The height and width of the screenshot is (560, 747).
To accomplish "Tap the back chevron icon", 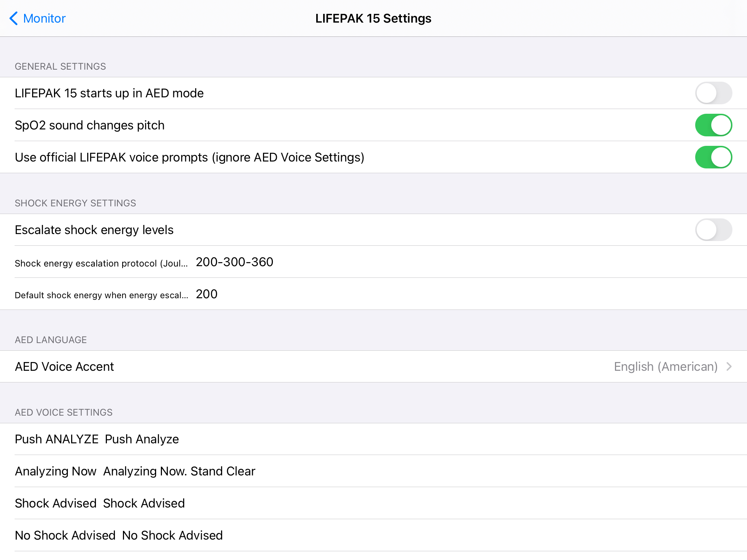I will (13, 18).
